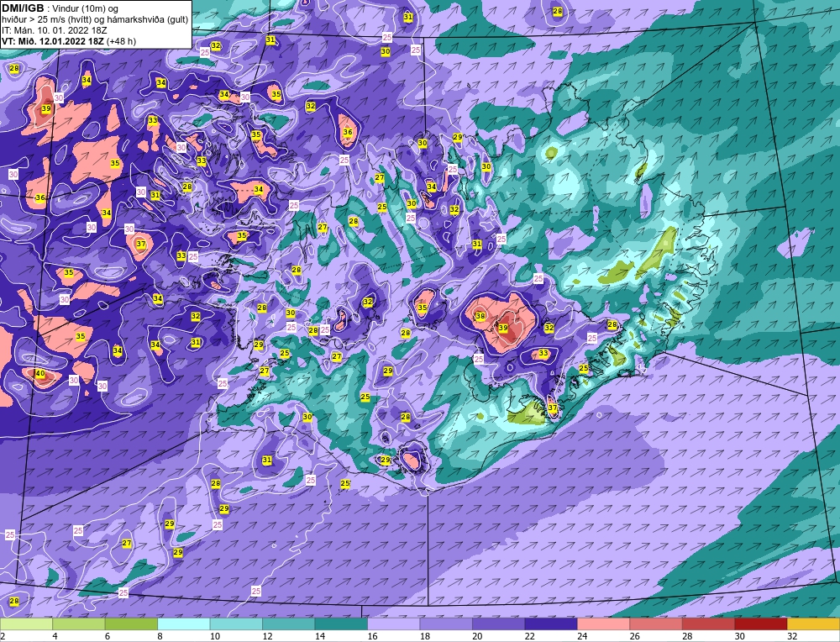Click the legend scale number 2
The width and height of the screenshot is (840, 642).
point(3,636)
